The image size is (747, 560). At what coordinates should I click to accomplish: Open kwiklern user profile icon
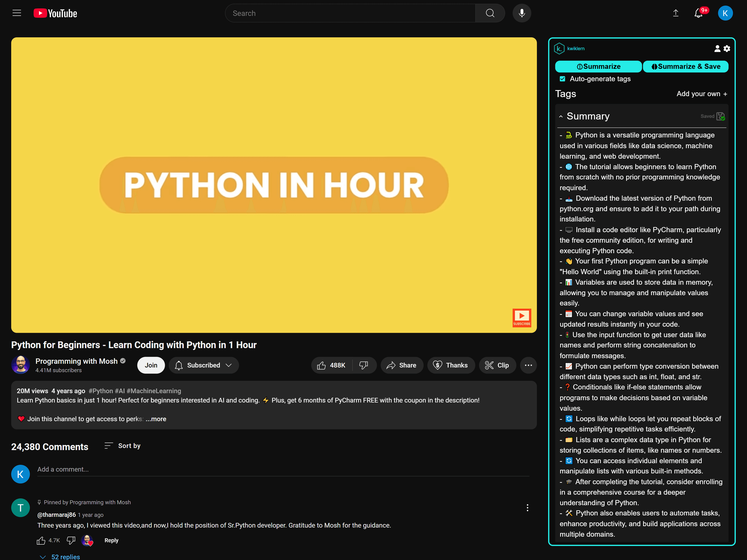coord(717,49)
